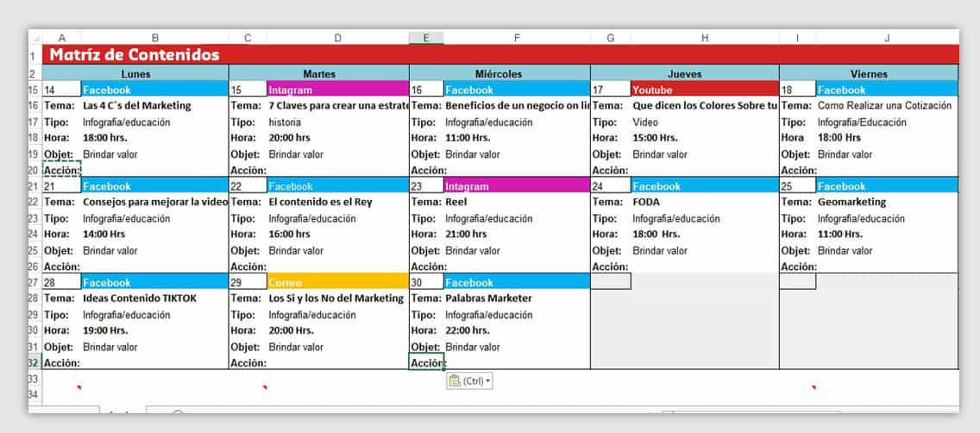Click the day number '18' cell
Screen dimensions: 980x433
[797, 90]
